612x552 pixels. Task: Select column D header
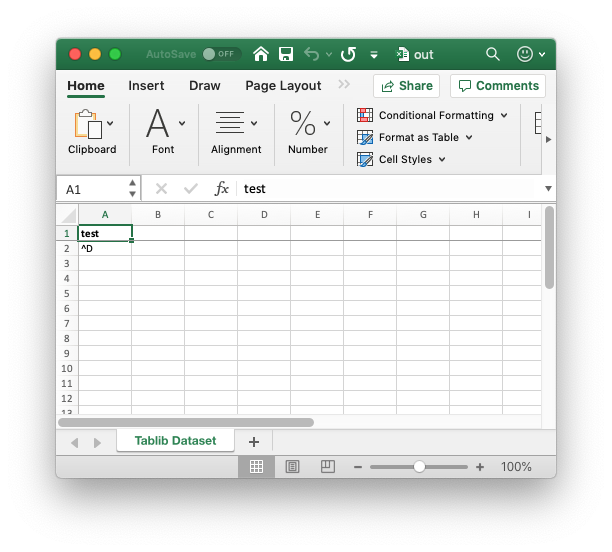click(264, 215)
